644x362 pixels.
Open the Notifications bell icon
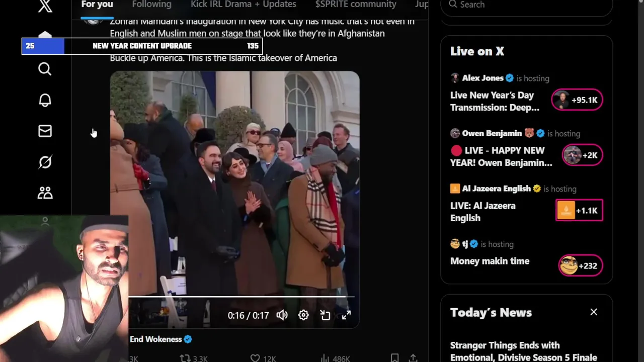click(45, 100)
